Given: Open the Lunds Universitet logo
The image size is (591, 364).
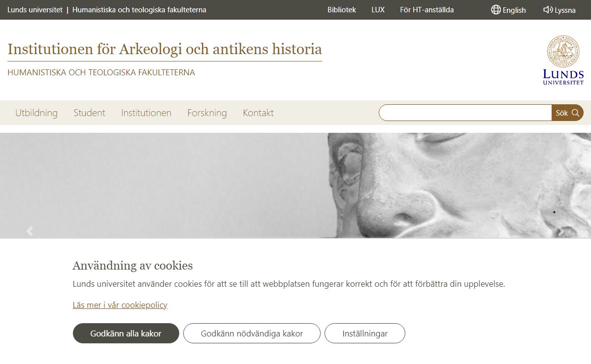Looking at the screenshot, I should coord(563,60).
